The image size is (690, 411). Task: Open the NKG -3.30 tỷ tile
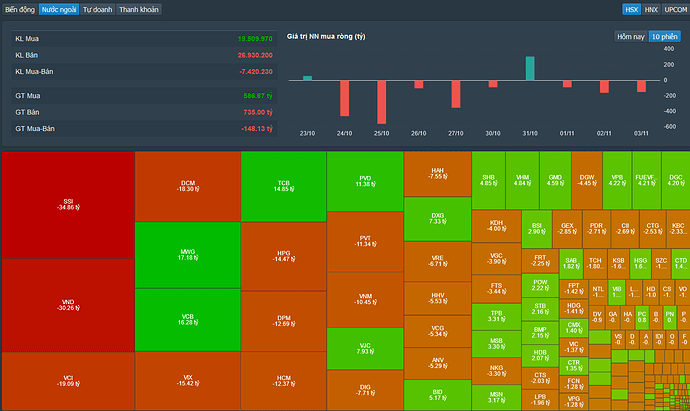[496, 371]
